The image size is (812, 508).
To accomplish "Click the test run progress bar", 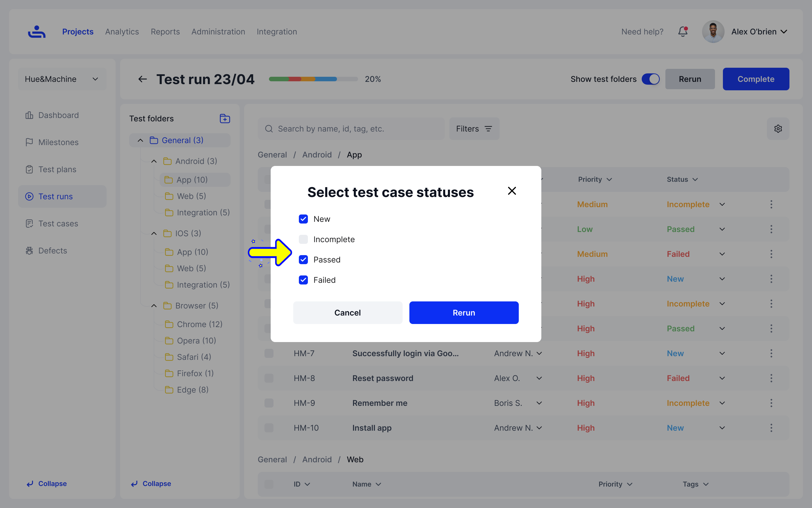I will coord(313,79).
